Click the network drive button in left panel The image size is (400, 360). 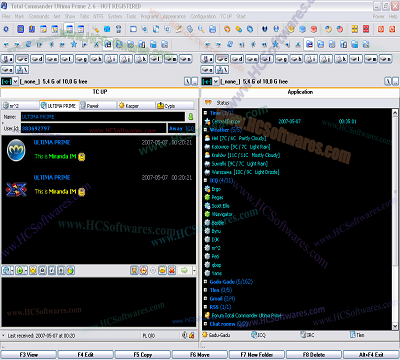point(22,70)
